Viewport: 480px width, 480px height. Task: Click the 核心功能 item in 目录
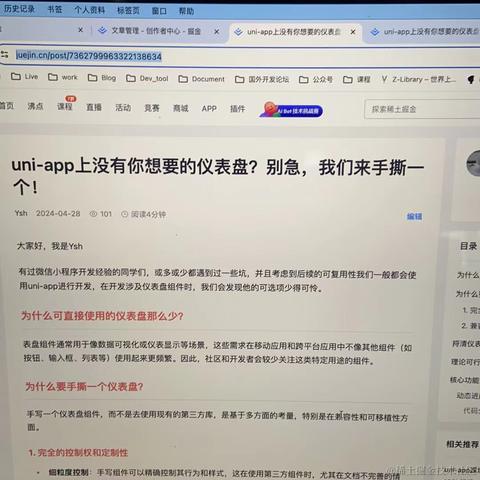coord(464,380)
